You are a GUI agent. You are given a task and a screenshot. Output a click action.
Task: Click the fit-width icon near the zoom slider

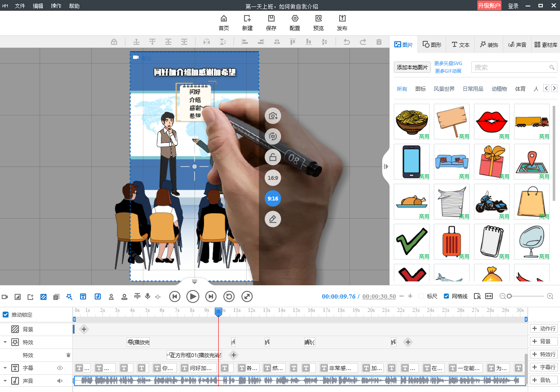click(489, 296)
